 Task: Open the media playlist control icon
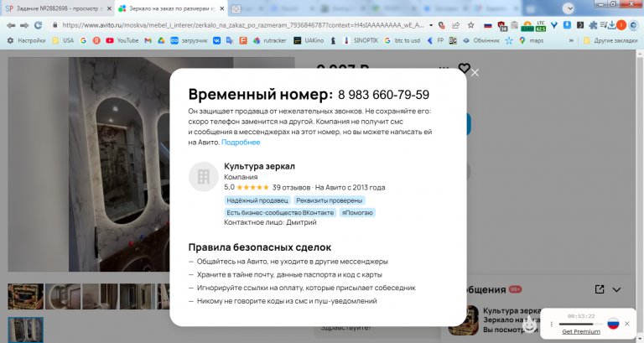[603, 25]
